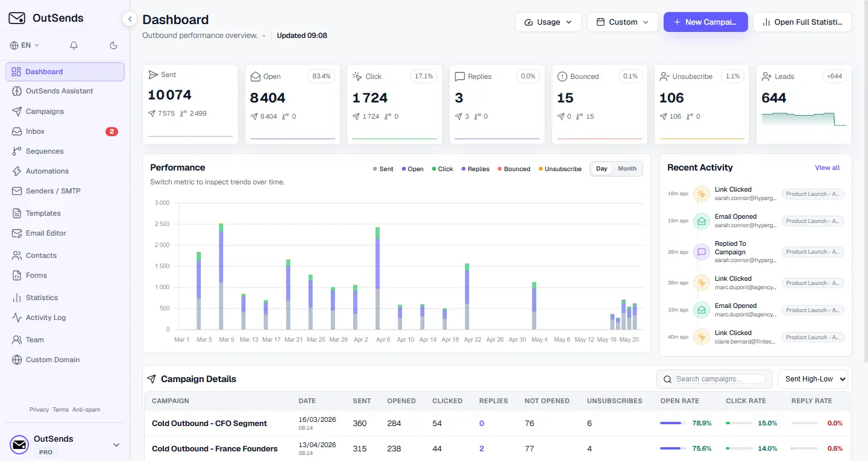Toggle the Unsubscribe series in chart legend
868x461 pixels.
(x=560, y=169)
